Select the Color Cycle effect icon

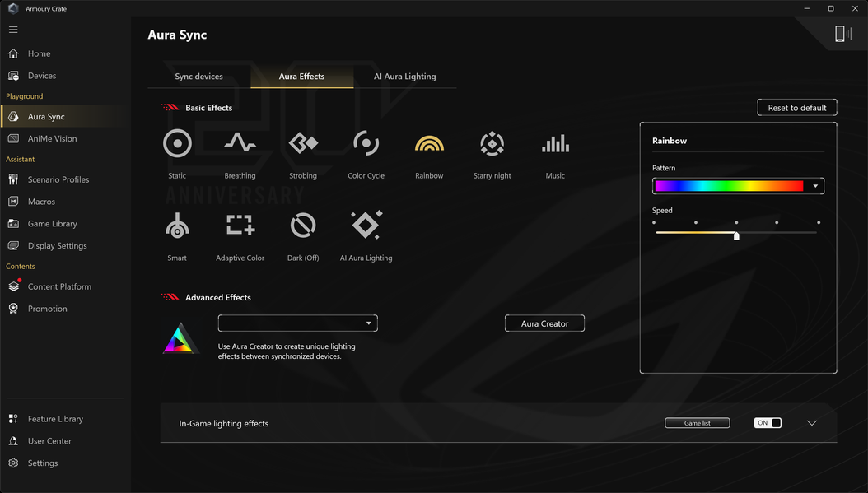click(x=366, y=143)
